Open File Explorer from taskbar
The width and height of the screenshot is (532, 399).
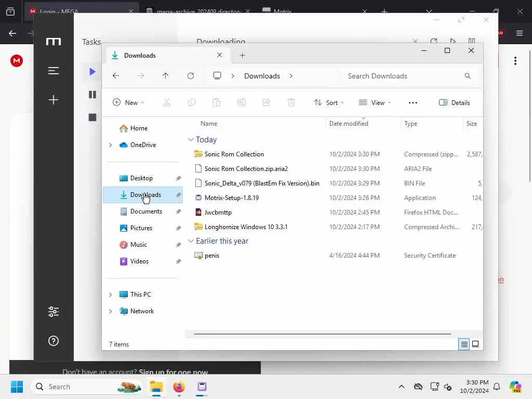[x=156, y=387]
